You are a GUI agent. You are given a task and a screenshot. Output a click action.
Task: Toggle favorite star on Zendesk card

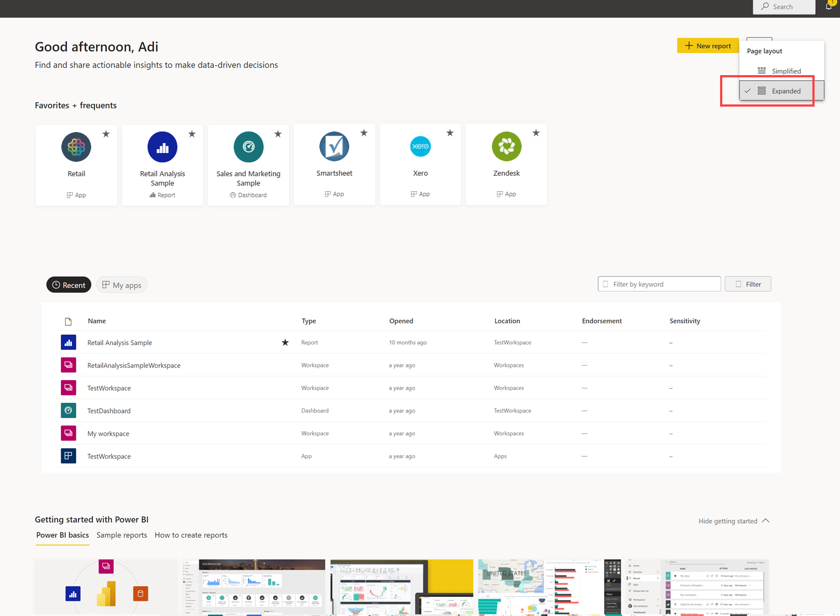coord(536,133)
